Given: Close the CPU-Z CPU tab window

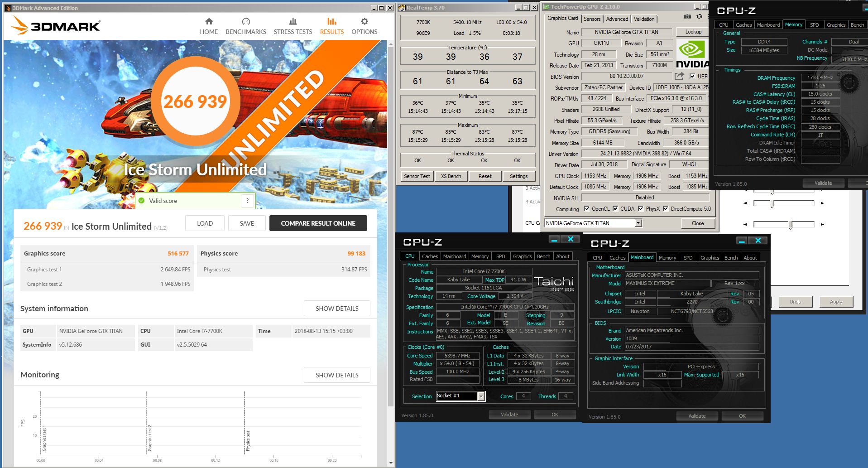Looking at the screenshot, I should [x=571, y=239].
